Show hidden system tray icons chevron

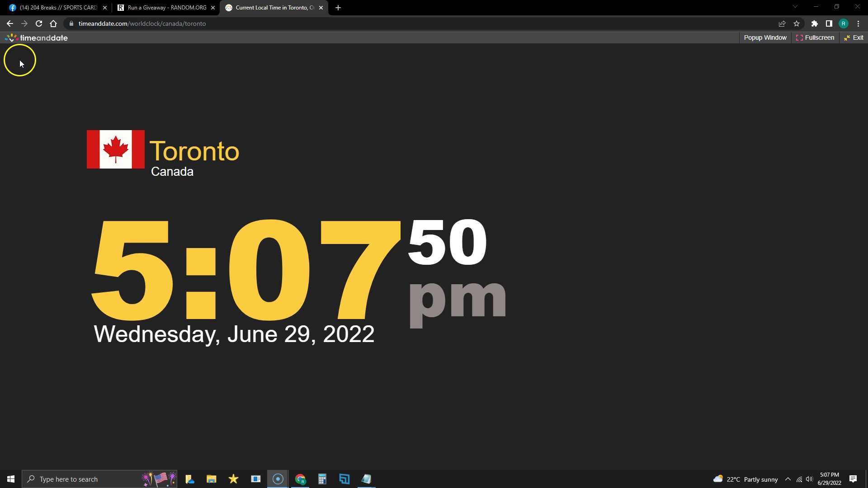pos(788,479)
